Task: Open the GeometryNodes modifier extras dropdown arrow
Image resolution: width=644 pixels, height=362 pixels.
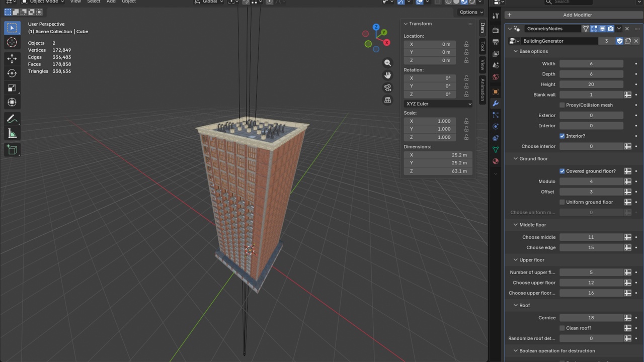Action: [619, 29]
